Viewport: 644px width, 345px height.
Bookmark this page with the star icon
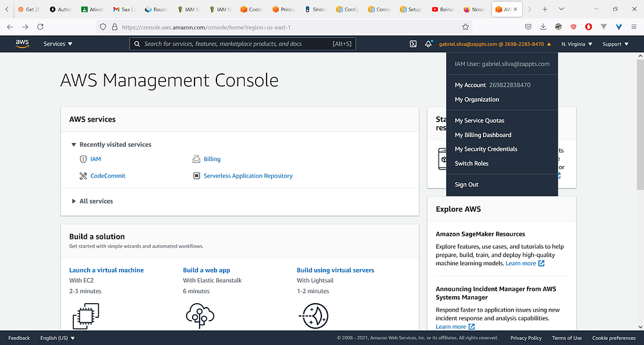pyautogui.click(x=466, y=26)
